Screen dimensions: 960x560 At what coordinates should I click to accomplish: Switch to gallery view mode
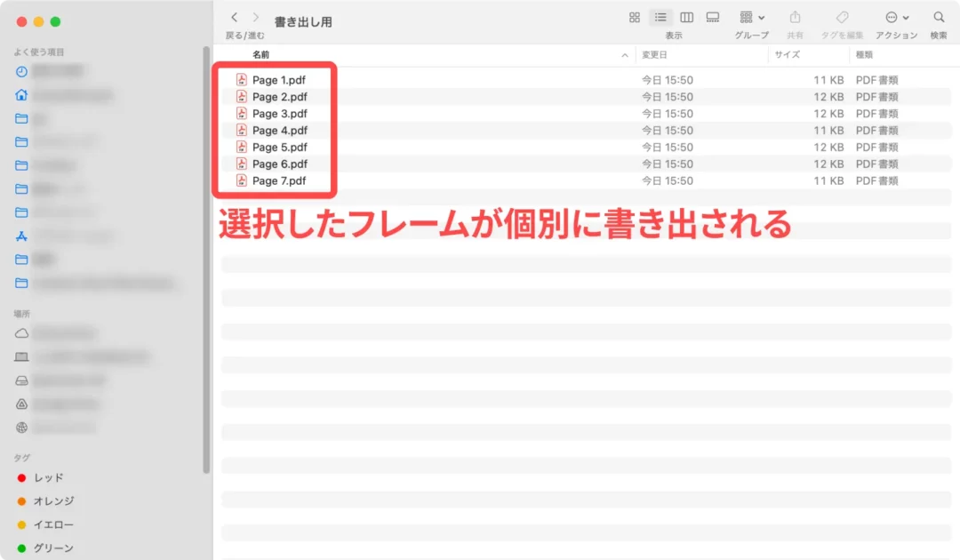coord(712,18)
